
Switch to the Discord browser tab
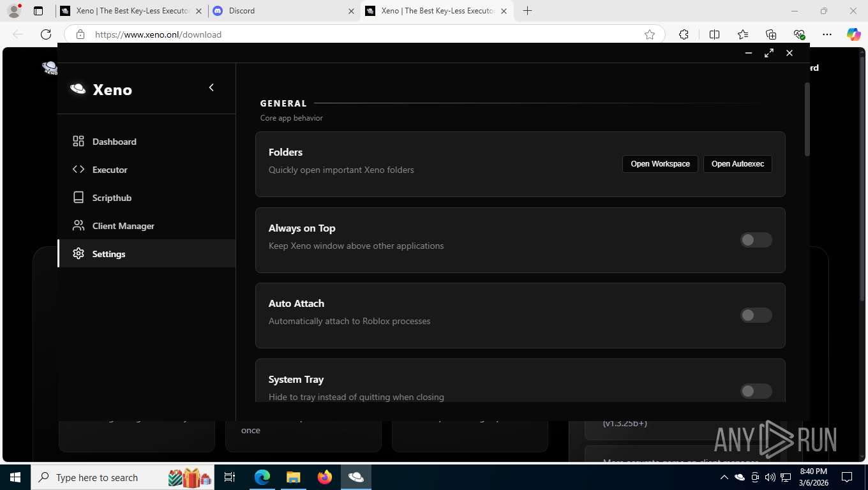point(284,11)
